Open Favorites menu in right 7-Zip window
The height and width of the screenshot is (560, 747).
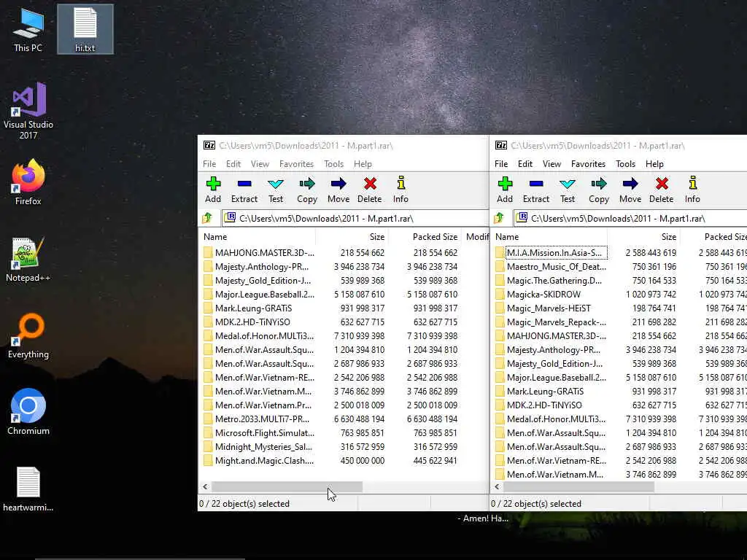coord(589,164)
